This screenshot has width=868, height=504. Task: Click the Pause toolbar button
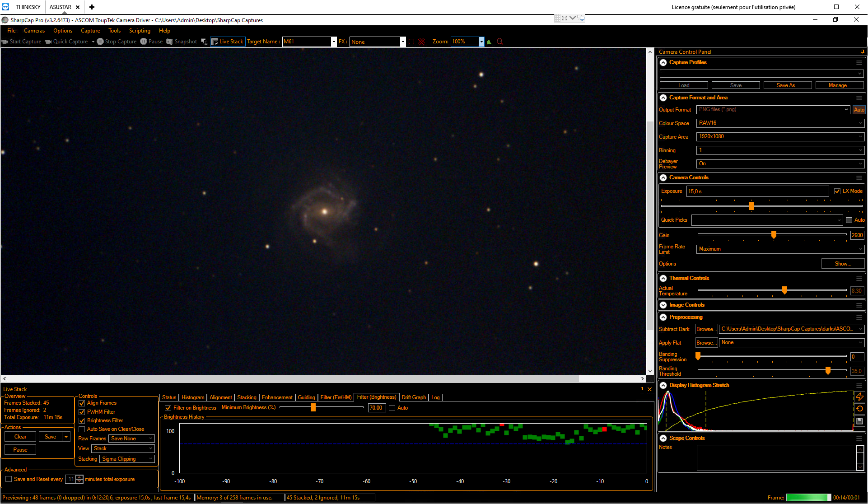pyautogui.click(x=151, y=42)
